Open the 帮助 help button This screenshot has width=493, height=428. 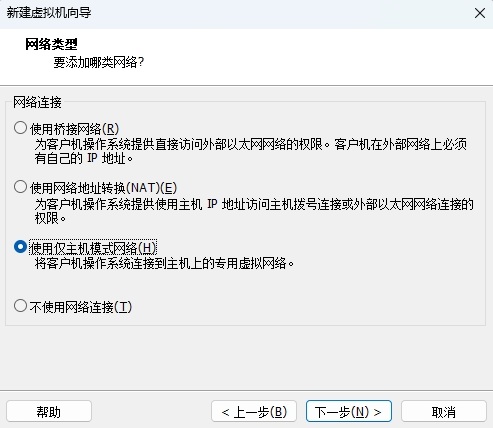(49, 412)
